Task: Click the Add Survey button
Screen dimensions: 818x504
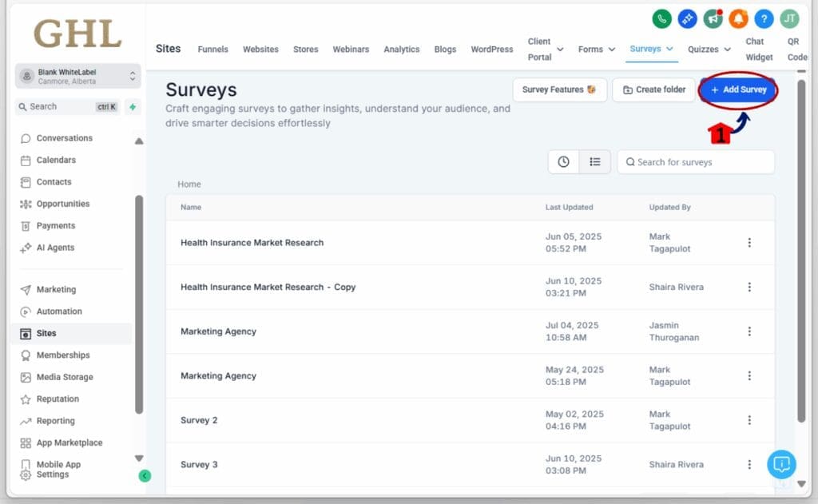Action: 738,89
